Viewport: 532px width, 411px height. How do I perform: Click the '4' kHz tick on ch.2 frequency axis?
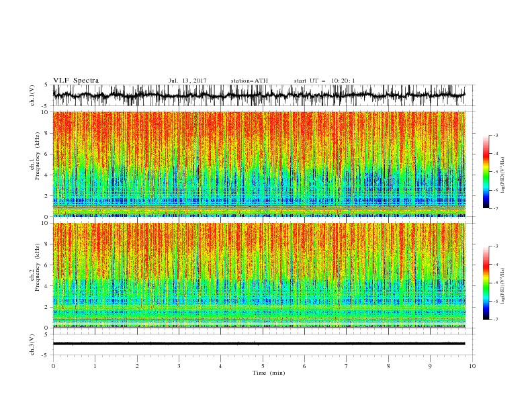click(x=47, y=286)
